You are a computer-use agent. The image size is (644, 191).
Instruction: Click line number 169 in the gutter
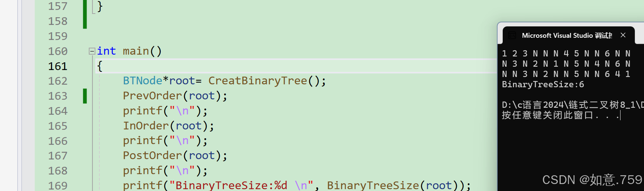[58, 186]
